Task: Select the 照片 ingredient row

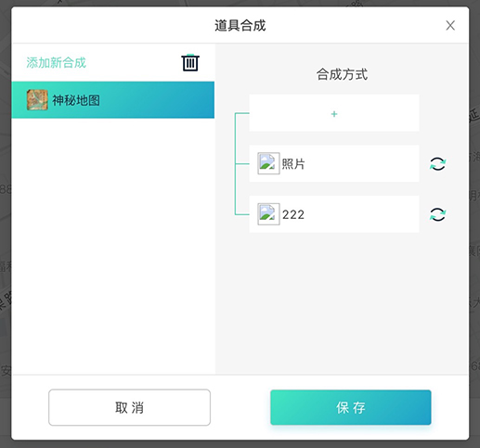Action: point(334,163)
